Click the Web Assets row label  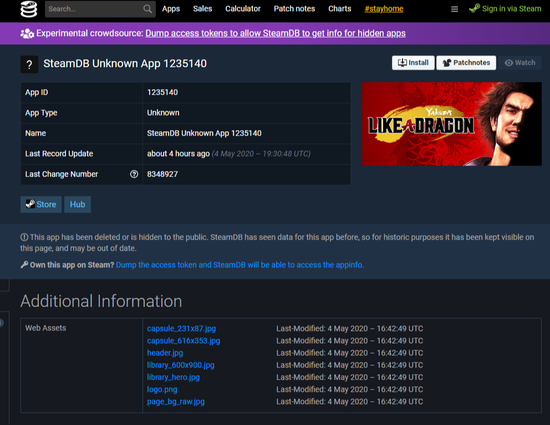46,328
